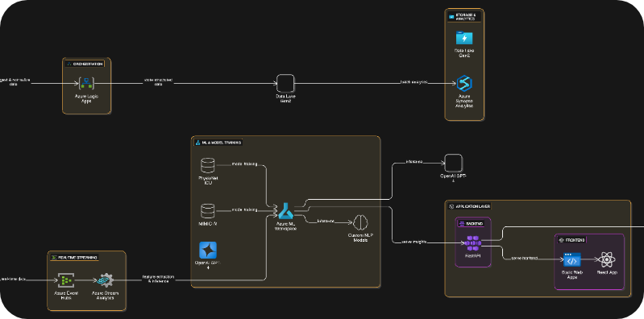Click the Azure ML Workspace flask icon

point(286,210)
